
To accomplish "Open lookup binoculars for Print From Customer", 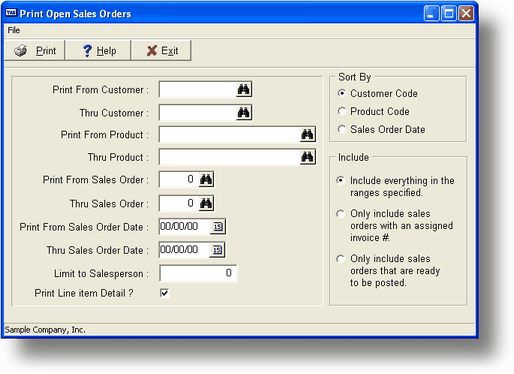I will pyautogui.click(x=244, y=90).
